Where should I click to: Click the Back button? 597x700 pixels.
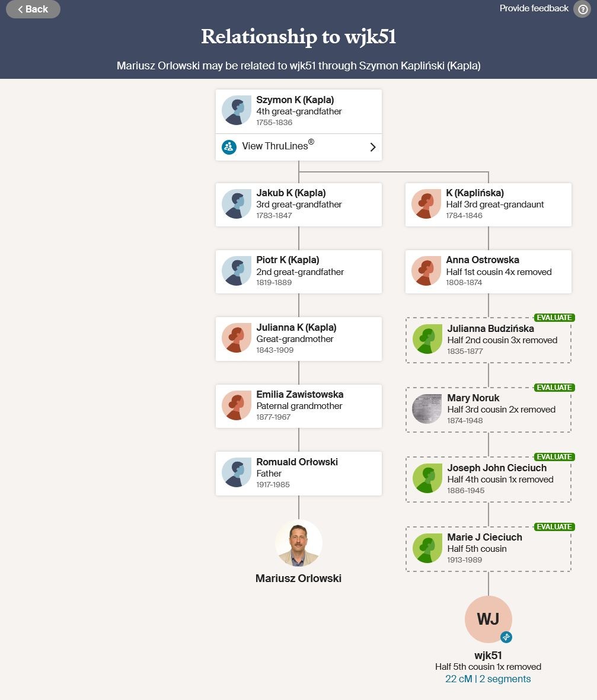[33, 9]
